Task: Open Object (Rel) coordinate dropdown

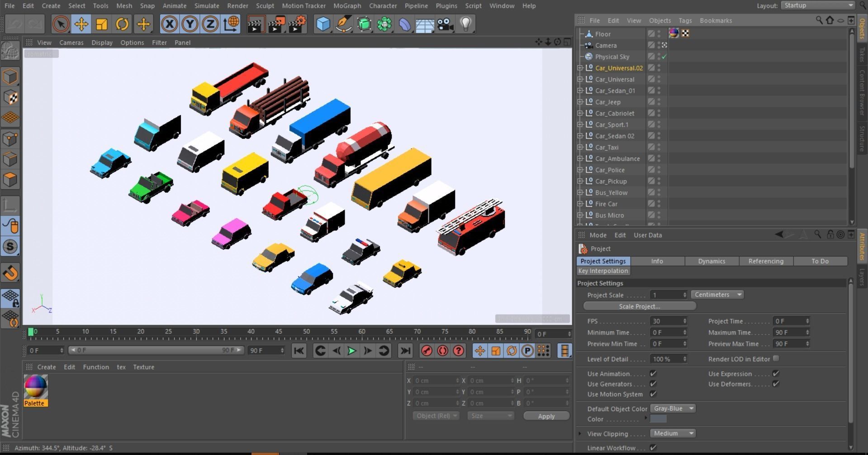Action: (x=436, y=416)
